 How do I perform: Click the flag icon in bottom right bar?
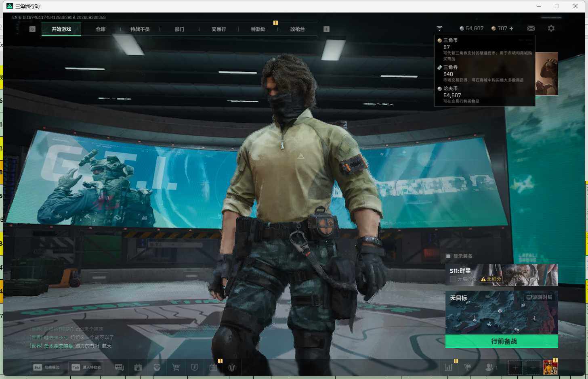(x=468, y=367)
